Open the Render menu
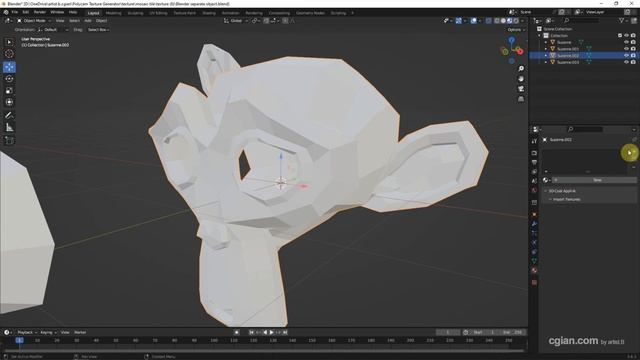This screenshot has height=360, width=640. pyautogui.click(x=40, y=12)
